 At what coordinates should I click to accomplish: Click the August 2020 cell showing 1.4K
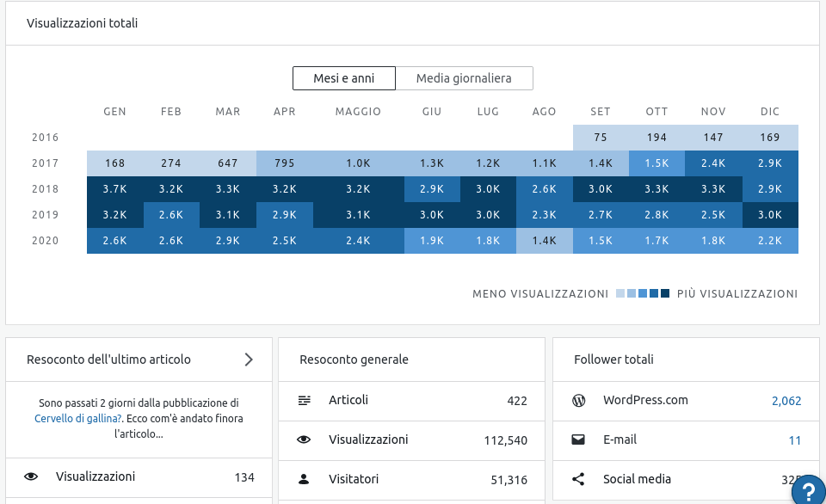click(545, 241)
